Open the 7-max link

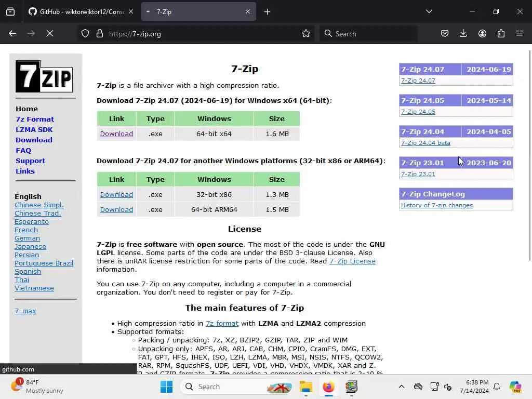click(x=25, y=311)
